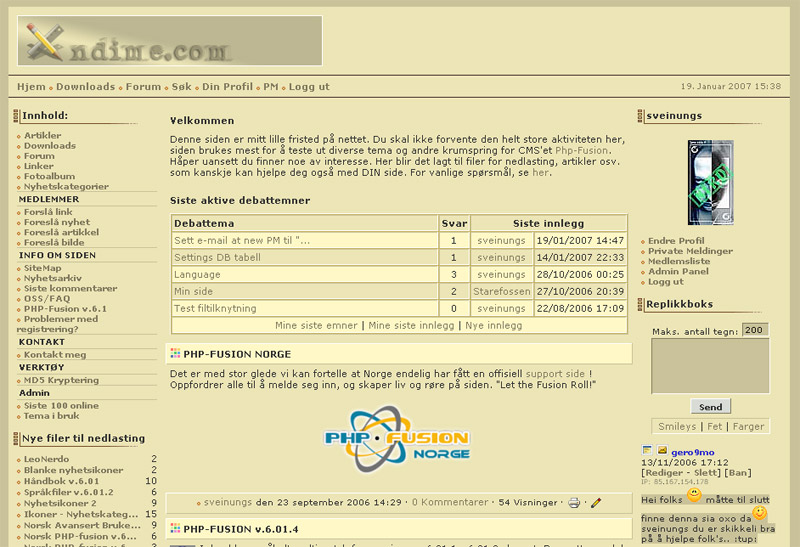Click Smileys link in Replikkboks

pyautogui.click(x=677, y=427)
